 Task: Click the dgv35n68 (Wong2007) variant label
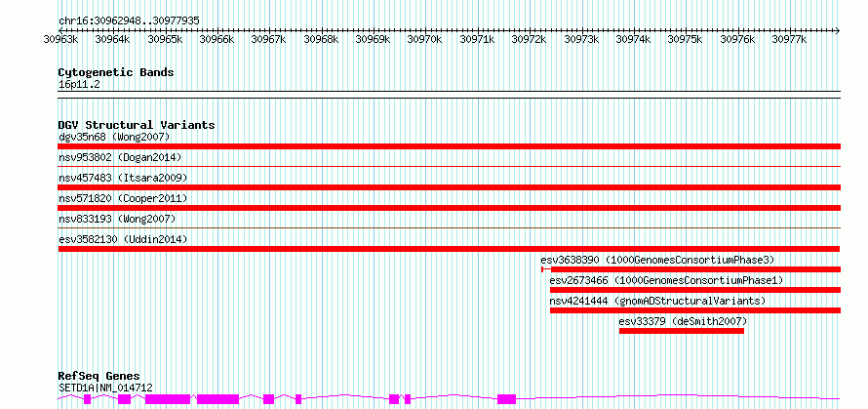pos(114,137)
